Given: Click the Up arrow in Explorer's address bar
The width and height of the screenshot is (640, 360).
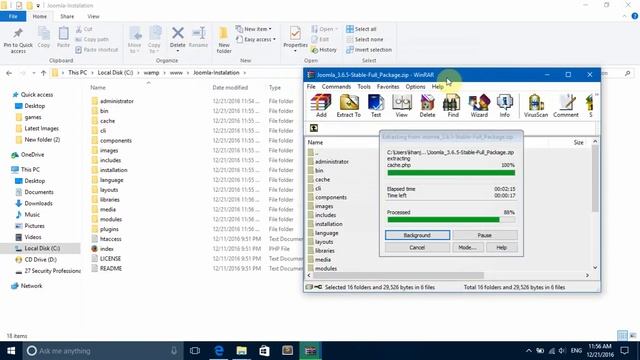Looking at the screenshot, I should pos(43,73).
